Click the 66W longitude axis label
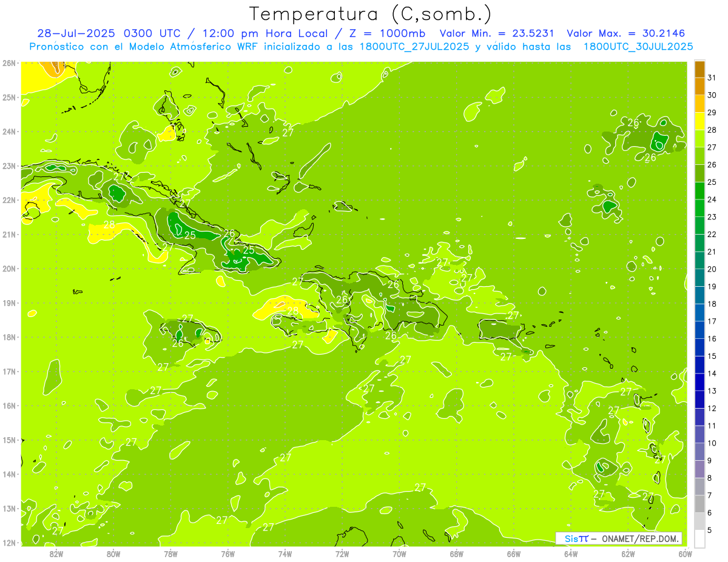Screen dimensions: 728x562 [514, 554]
